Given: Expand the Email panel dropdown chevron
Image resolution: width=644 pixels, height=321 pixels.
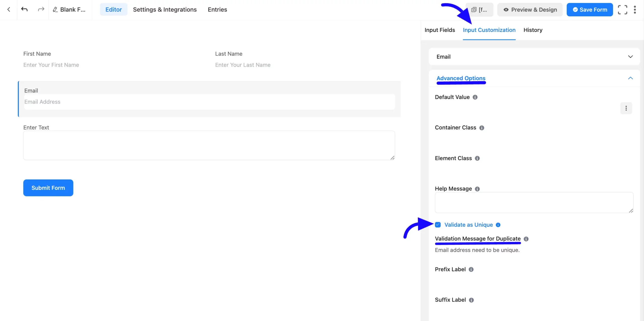Looking at the screenshot, I should (x=630, y=57).
